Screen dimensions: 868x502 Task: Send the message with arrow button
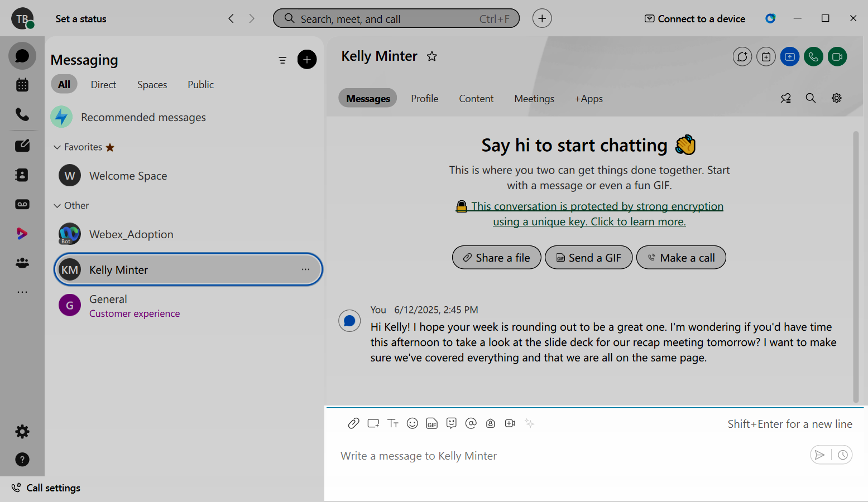pyautogui.click(x=819, y=455)
